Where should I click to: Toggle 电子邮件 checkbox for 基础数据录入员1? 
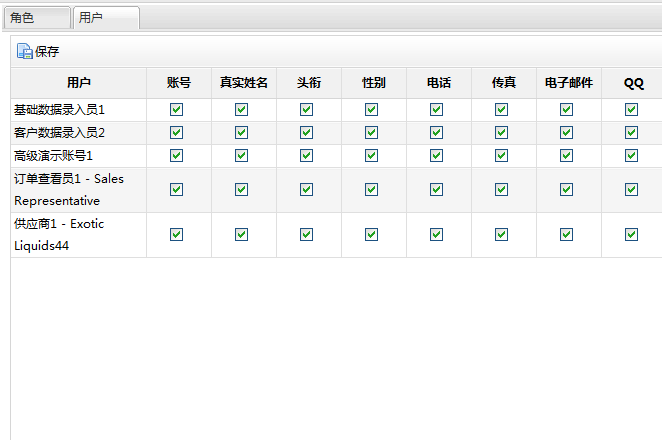[x=567, y=110]
